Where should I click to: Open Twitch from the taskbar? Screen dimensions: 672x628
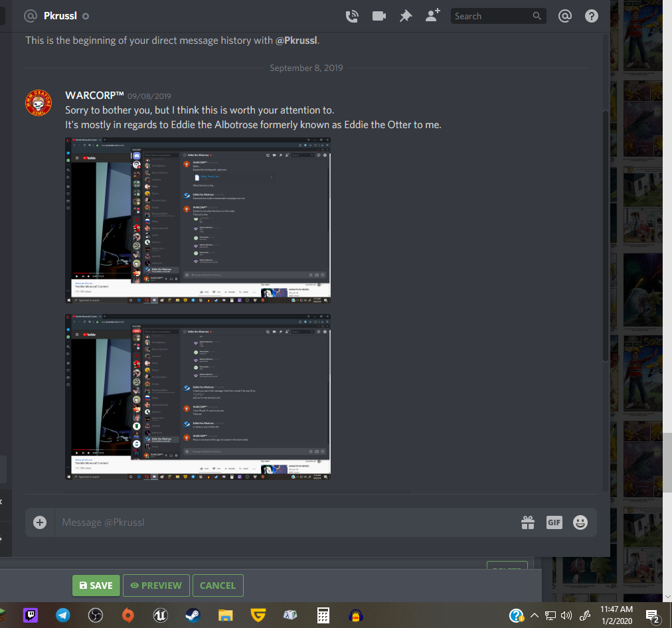click(x=31, y=615)
